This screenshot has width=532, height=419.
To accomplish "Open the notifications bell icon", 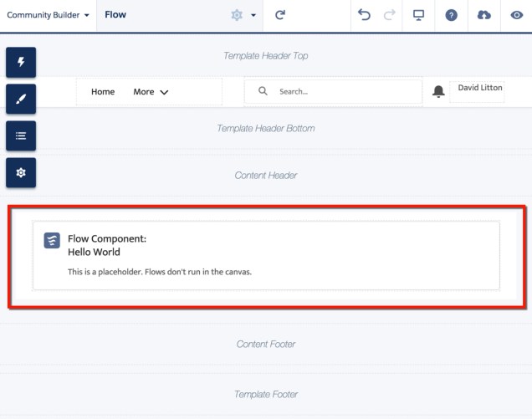I will click(438, 92).
